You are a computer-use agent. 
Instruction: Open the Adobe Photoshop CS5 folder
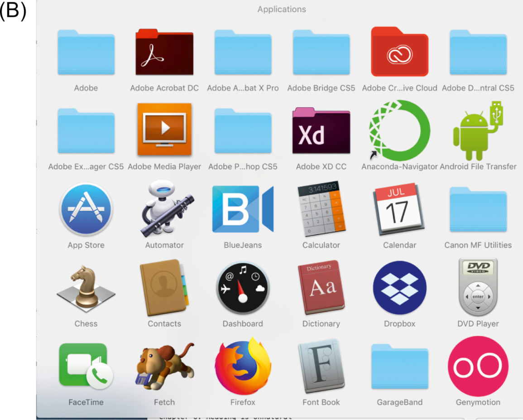243,131
